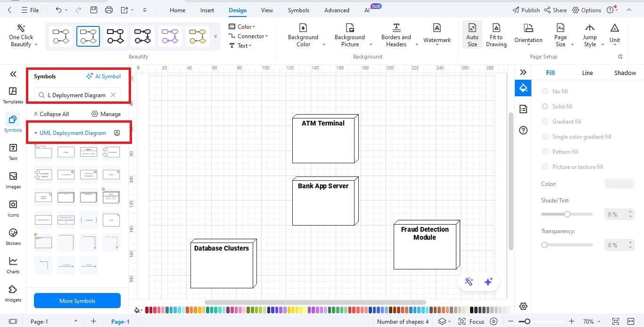Screen dimensions: 644x327
Task: Open the Shadow properties tab
Action: click(x=625, y=73)
